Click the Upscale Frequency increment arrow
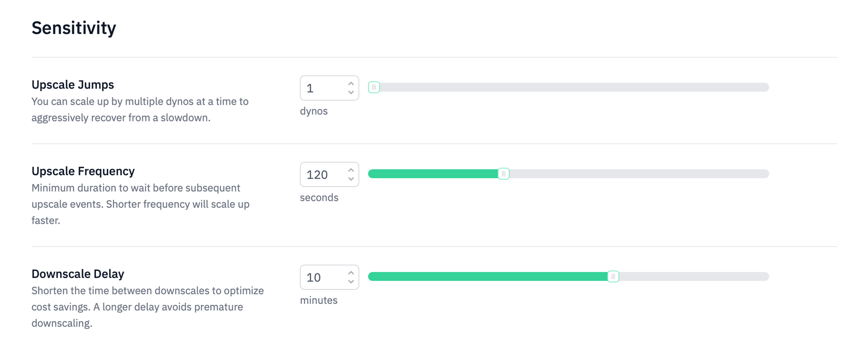Screen dimensions: 868x360 [351, 170]
